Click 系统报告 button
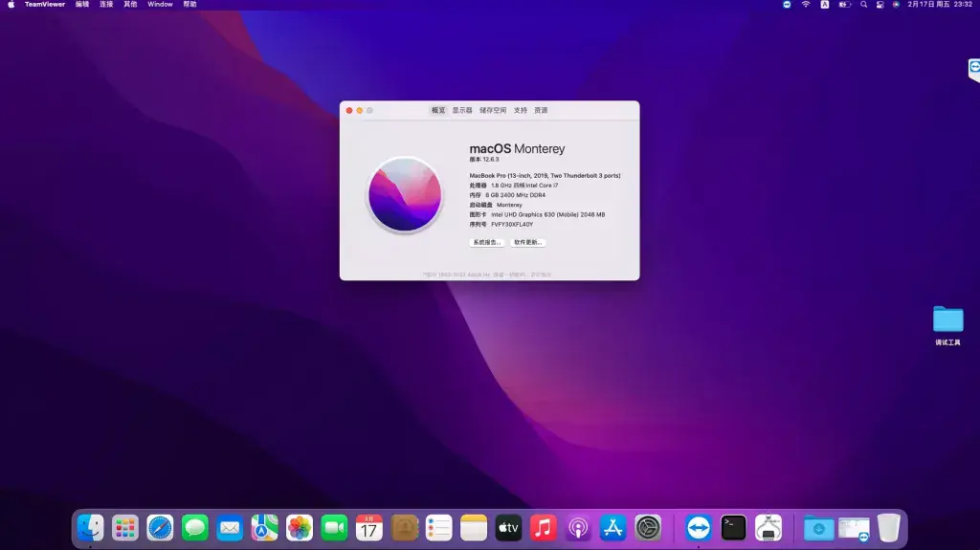 pos(487,243)
